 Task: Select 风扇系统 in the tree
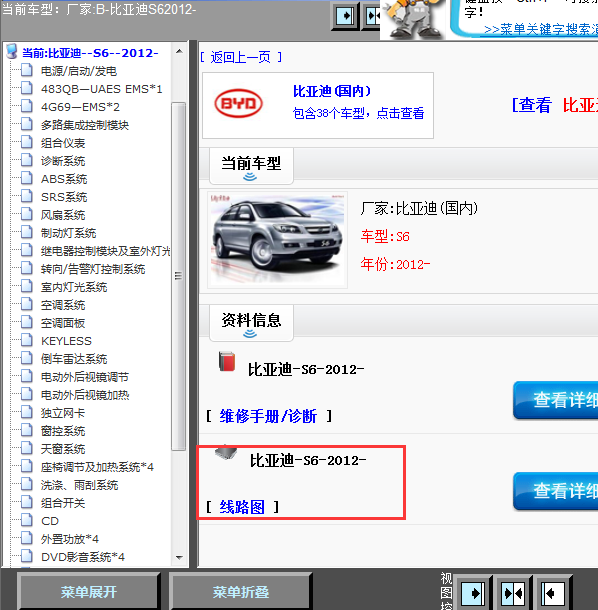(63, 215)
